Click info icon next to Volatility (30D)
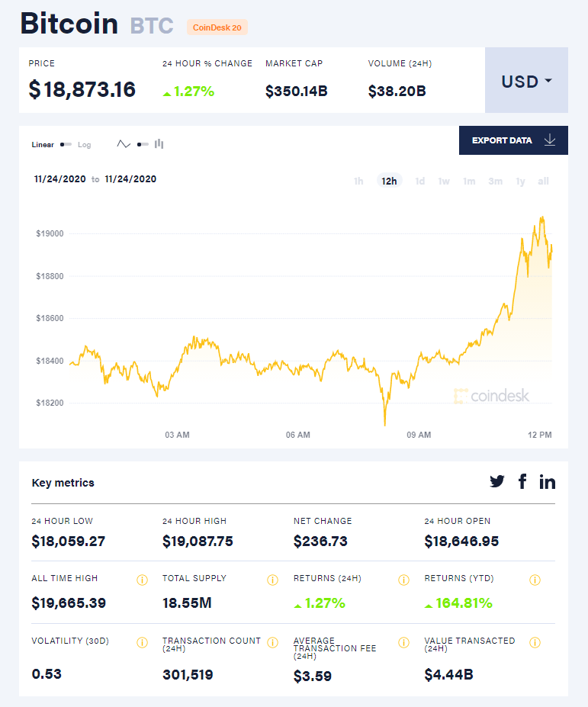Screen dimensions: 588x707 click(x=142, y=642)
